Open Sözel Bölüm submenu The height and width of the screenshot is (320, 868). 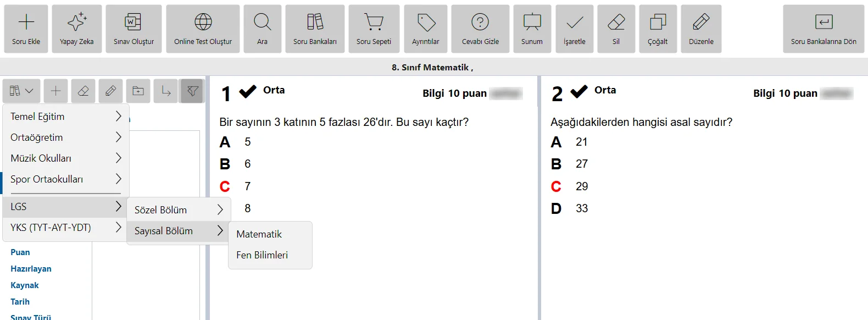pyautogui.click(x=179, y=210)
